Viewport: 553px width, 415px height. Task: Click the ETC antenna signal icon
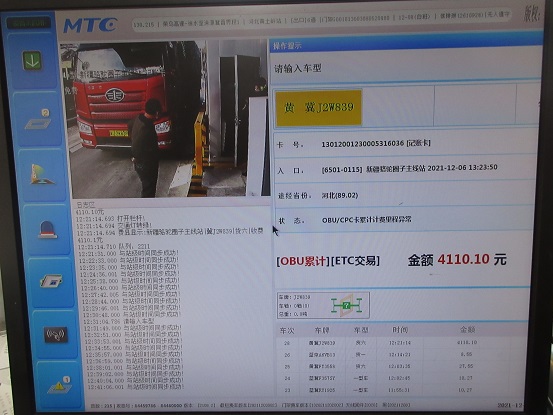pyautogui.click(x=56, y=335)
